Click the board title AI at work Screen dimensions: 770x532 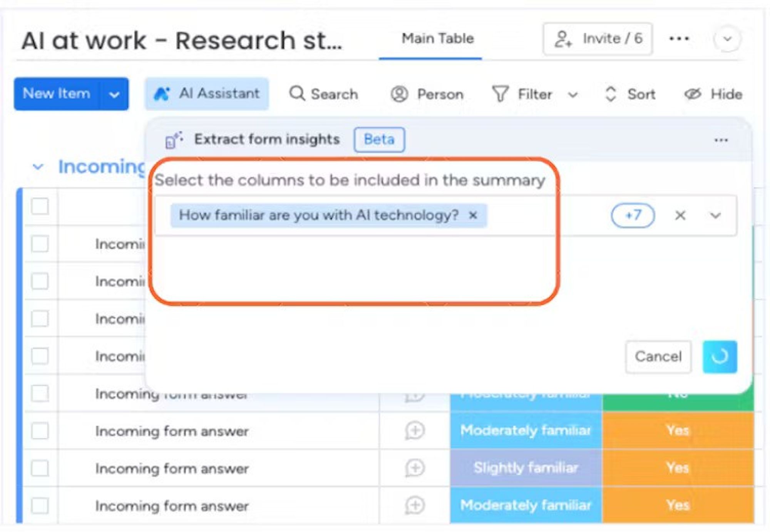point(182,40)
